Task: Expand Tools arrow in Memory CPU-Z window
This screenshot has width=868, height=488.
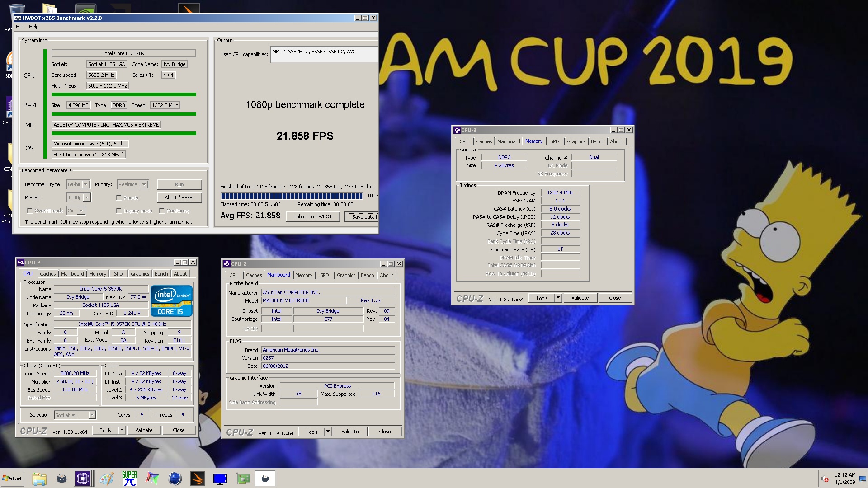Action: tap(558, 298)
